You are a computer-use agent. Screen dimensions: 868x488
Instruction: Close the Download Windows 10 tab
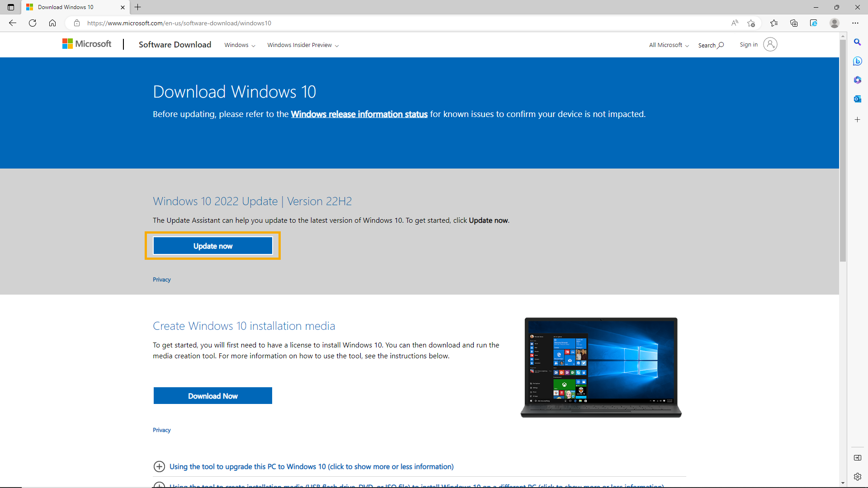[123, 7]
